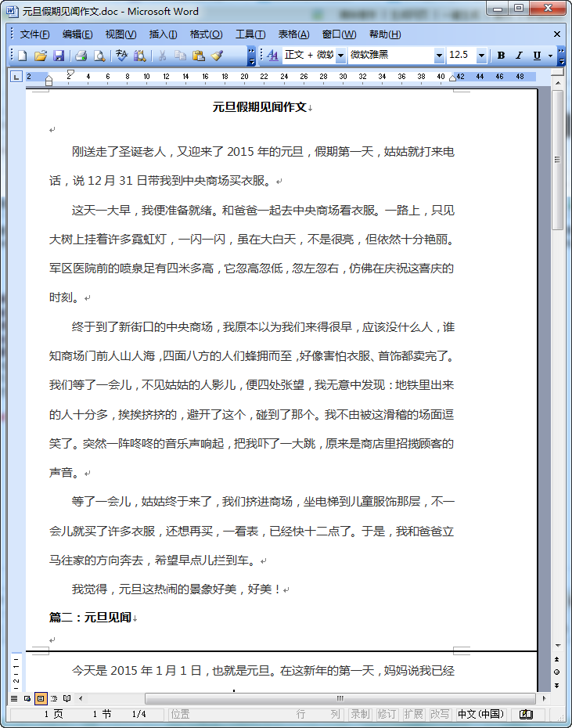Click language indicator 中文(中国)
572x728 pixels.
point(480,714)
